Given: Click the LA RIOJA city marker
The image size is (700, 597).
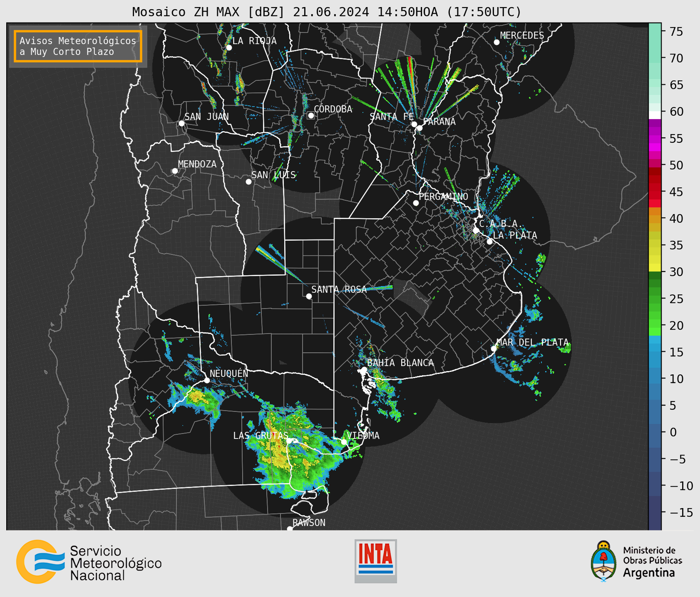Looking at the screenshot, I should click(x=229, y=48).
